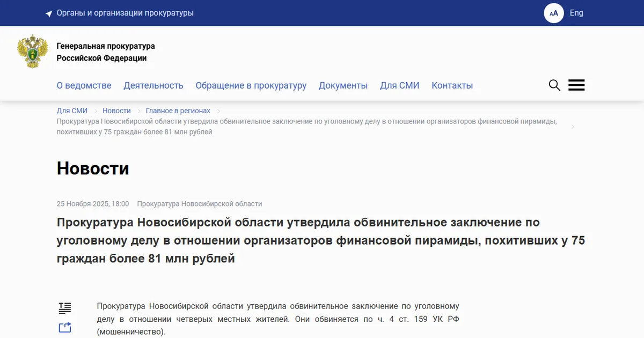Click the Новости page heading
The image size is (644, 338).
[x=93, y=168]
